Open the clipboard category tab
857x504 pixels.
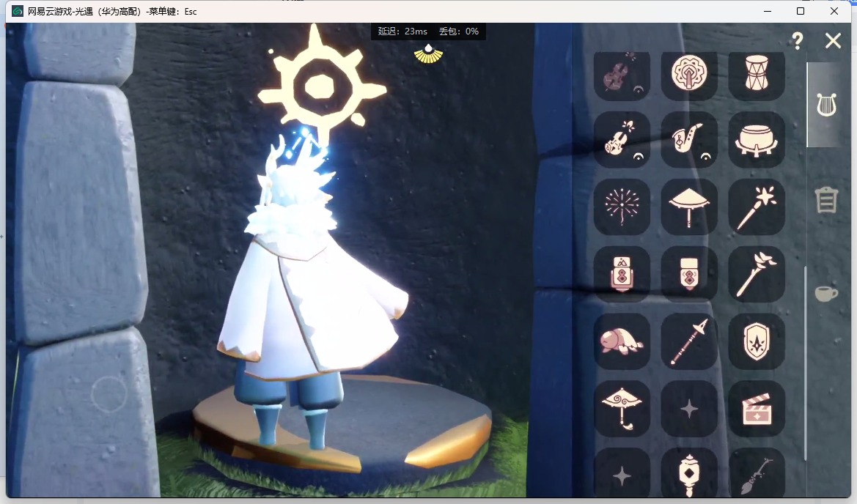pyautogui.click(x=826, y=199)
